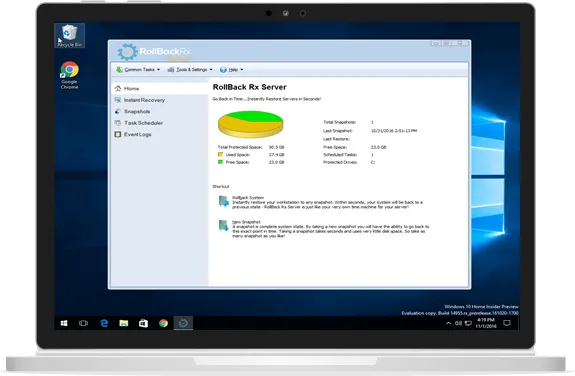Viewport: 575px width, 376px height.
Task: Launch Microsoft Edge from the taskbar
Action: 104,323
